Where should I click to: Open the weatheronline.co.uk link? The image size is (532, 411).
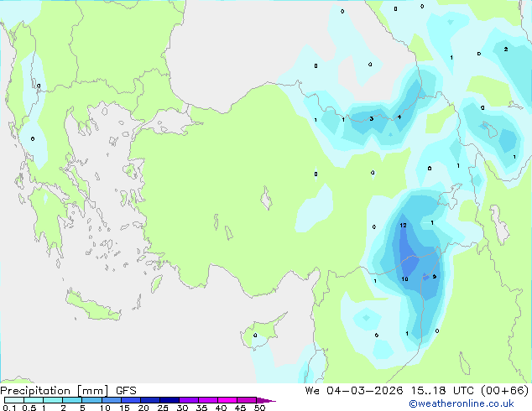pos(462,403)
